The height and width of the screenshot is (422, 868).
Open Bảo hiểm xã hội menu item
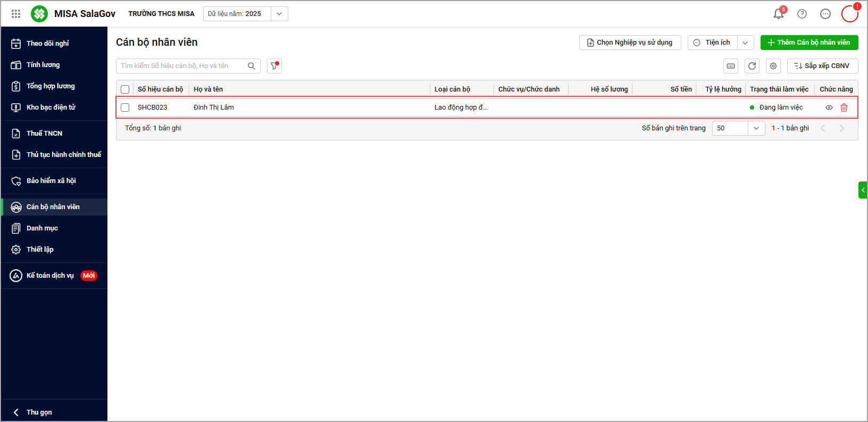coord(51,181)
